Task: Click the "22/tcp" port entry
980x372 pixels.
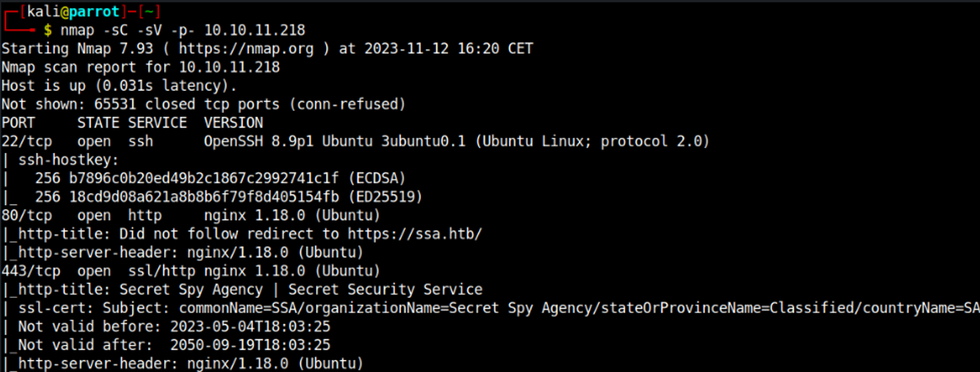Action: (26, 141)
